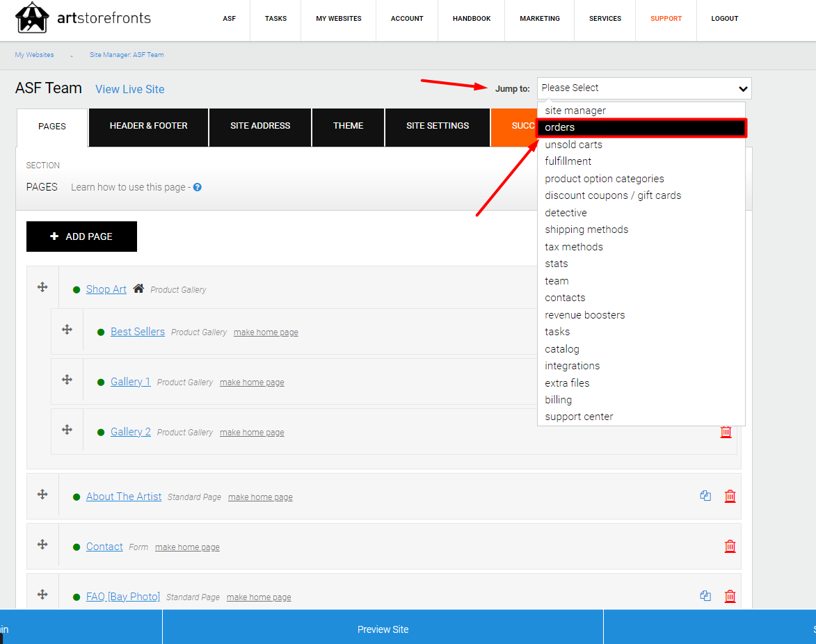816x644 pixels.
Task: Click the home icon next to Shop Art
Action: pos(138,288)
